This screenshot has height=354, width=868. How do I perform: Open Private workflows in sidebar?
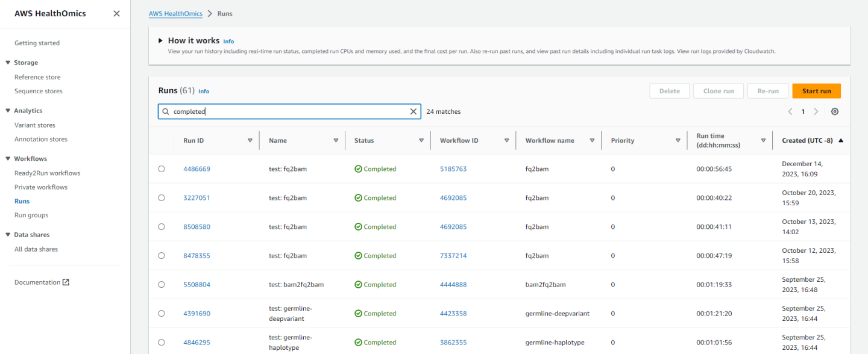click(41, 187)
